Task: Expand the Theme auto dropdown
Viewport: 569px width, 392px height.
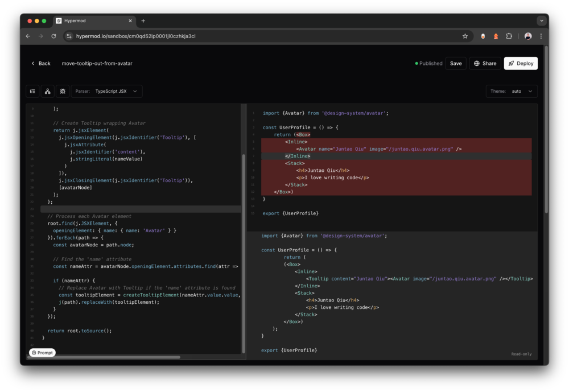Action: 512,91
